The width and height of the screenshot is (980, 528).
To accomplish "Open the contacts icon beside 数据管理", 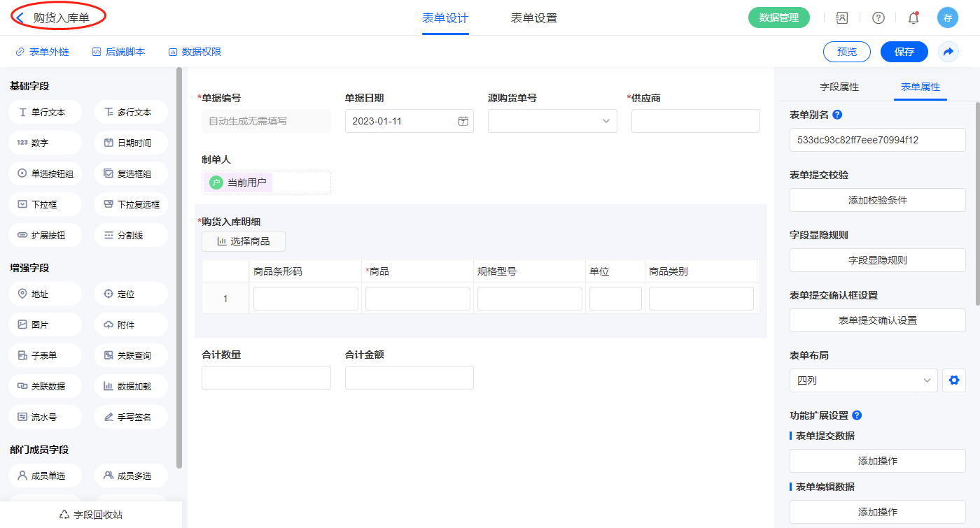I will 842,18.
